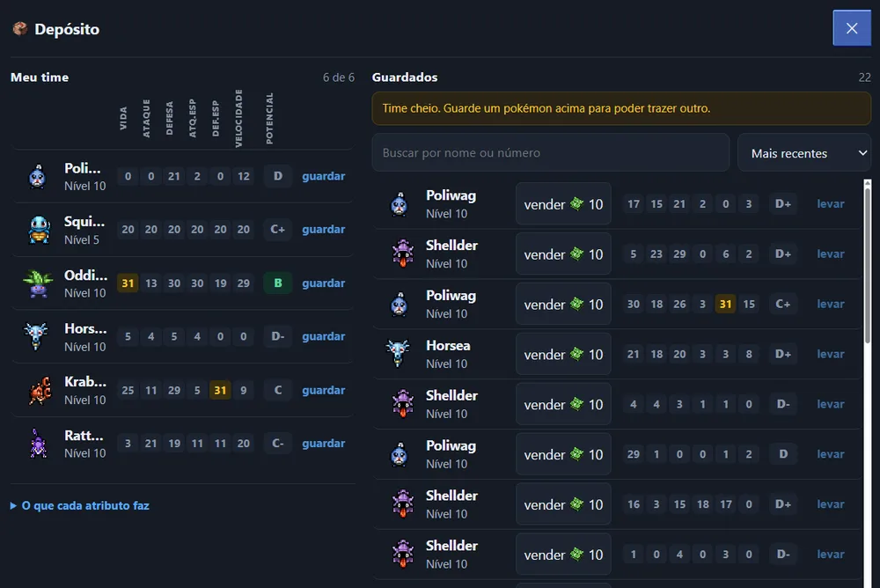Click the DEFESA column header

click(170, 119)
